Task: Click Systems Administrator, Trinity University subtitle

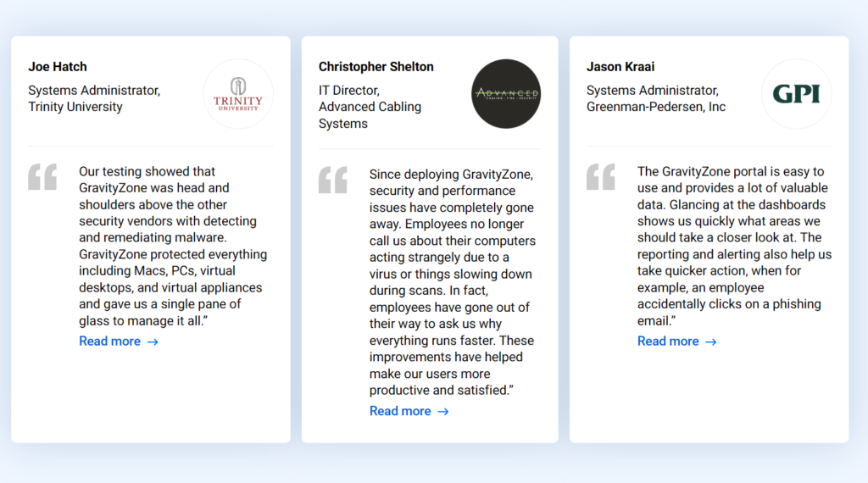Action: point(94,98)
